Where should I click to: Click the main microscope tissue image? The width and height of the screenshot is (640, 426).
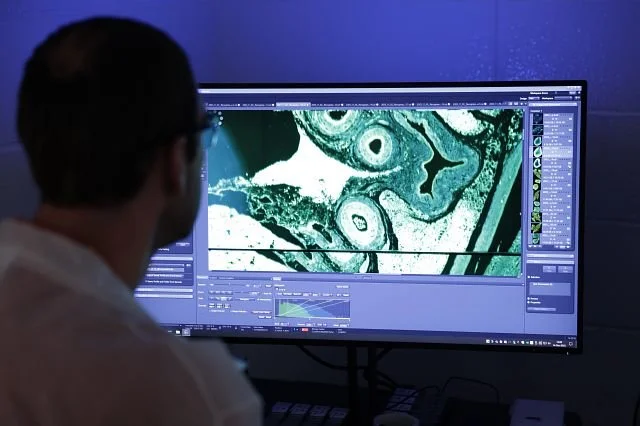coord(364,191)
